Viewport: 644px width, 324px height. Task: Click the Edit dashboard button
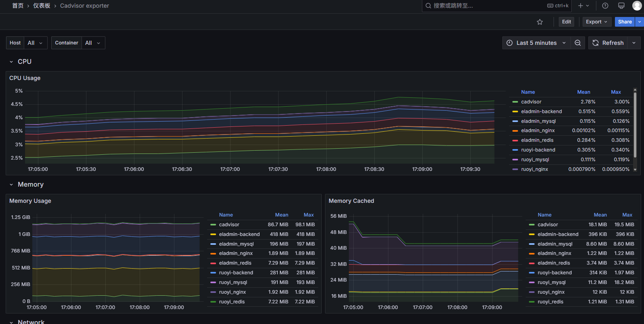click(566, 22)
